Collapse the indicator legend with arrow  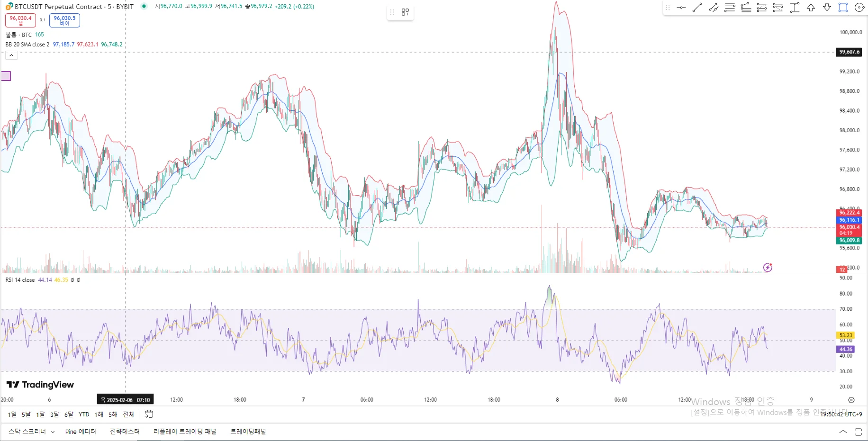pyautogui.click(x=11, y=55)
